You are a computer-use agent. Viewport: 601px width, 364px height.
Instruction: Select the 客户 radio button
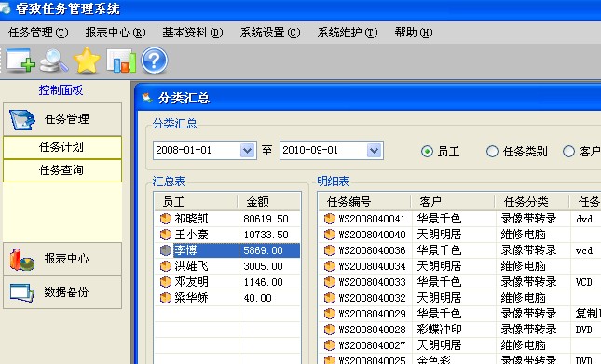pos(568,152)
